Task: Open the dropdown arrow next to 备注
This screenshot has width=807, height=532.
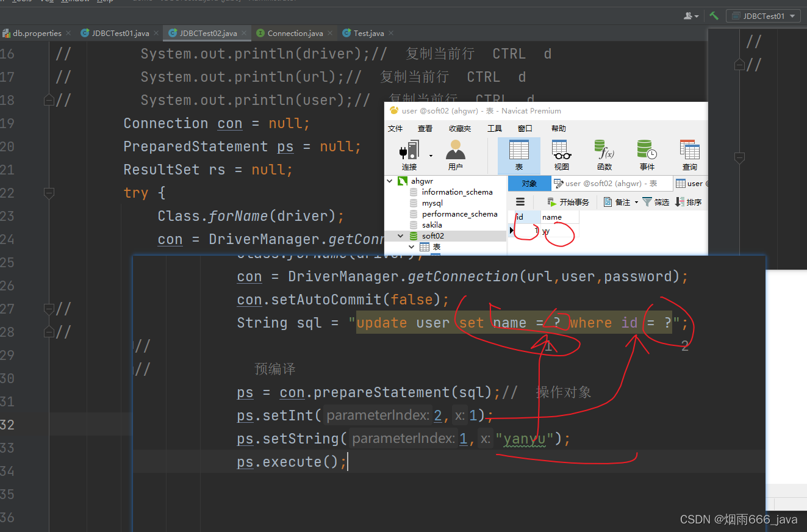Action: coord(636,202)
